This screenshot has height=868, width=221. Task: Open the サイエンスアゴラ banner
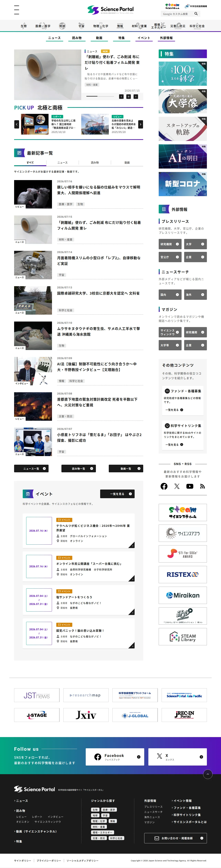[x=183, y=533]
